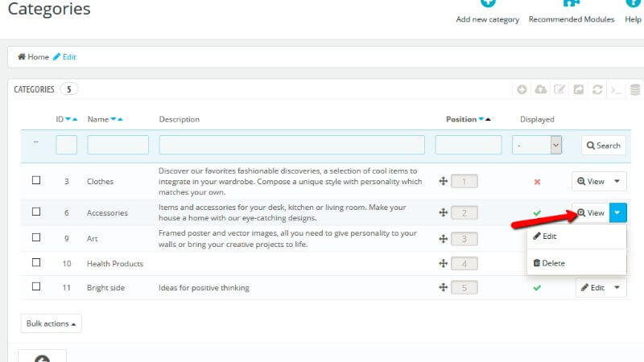Click the Add new category label

pyautogui.click(x=488, y=19)
